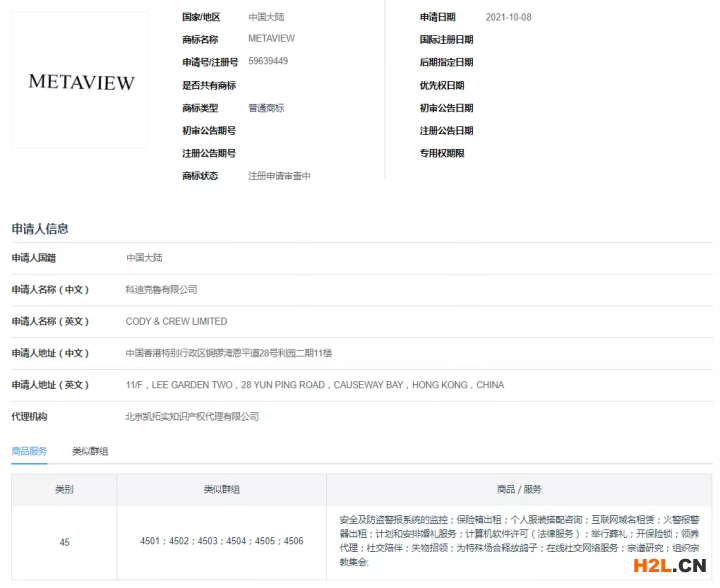Select class number 45 in the table

coord(64,542)
